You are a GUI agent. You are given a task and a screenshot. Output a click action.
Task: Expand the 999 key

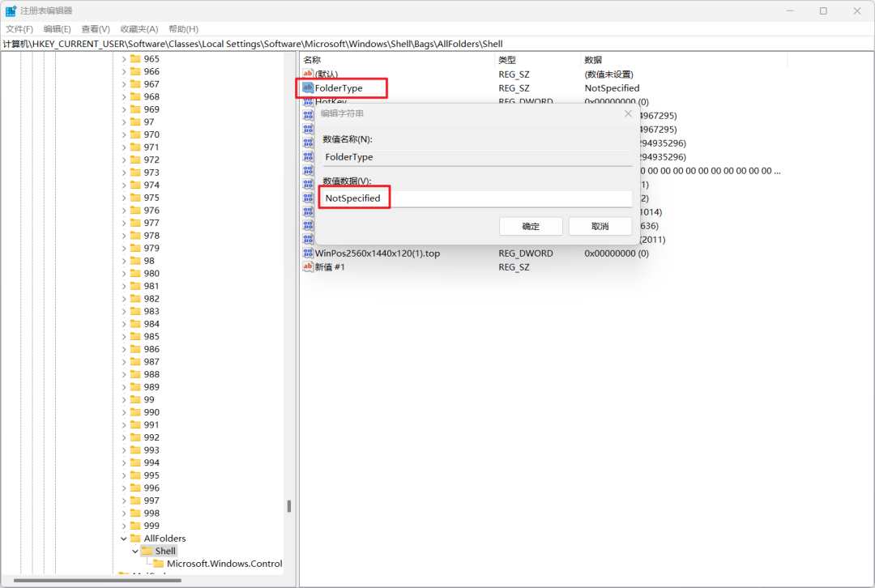coord(124,526)
